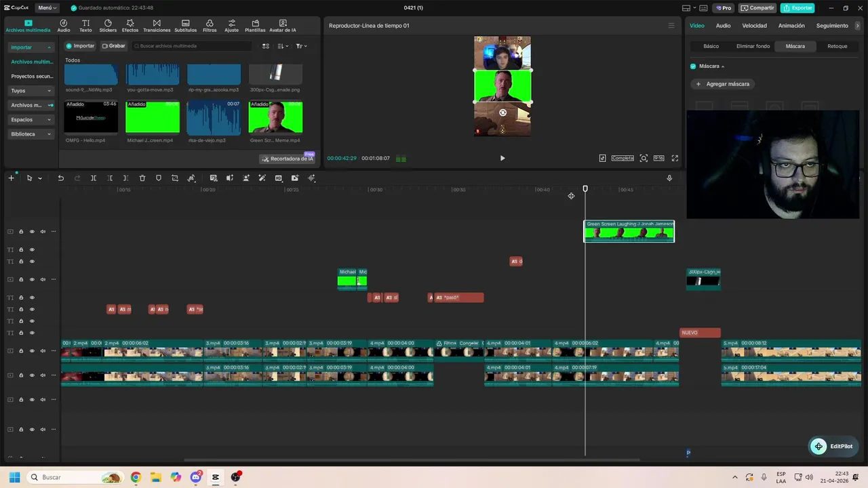The width and height of the screenshot is (868, 488).
Task: Open the EditPilot assistant
Action: pos(834,446)
